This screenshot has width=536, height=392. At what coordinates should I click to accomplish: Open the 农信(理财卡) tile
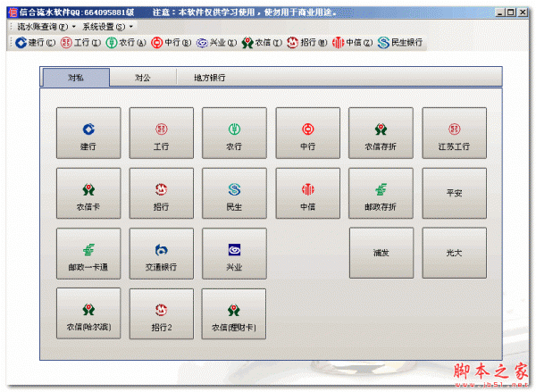pyautogui.click(x=234, y=313)
